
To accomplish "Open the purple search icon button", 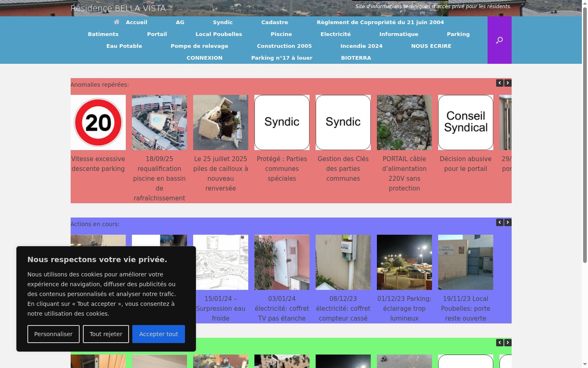I will pyautogui.click(x=499, y=40).
